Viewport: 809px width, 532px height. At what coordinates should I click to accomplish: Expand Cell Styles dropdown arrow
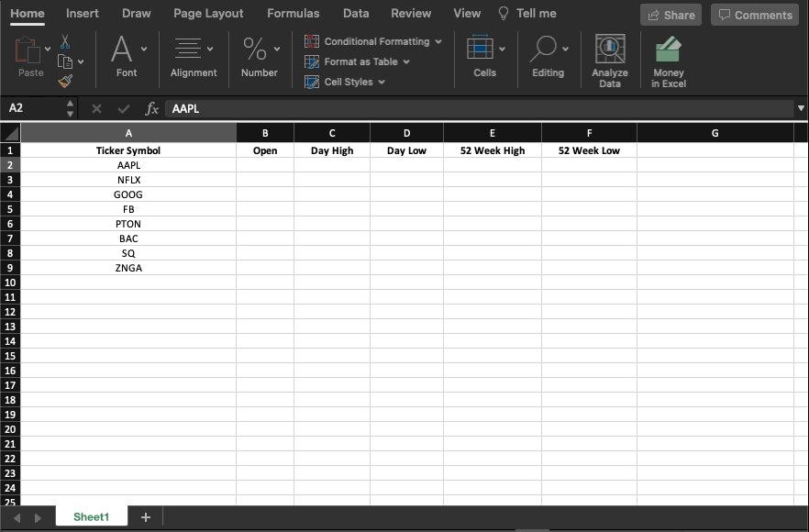click(382, 82)
